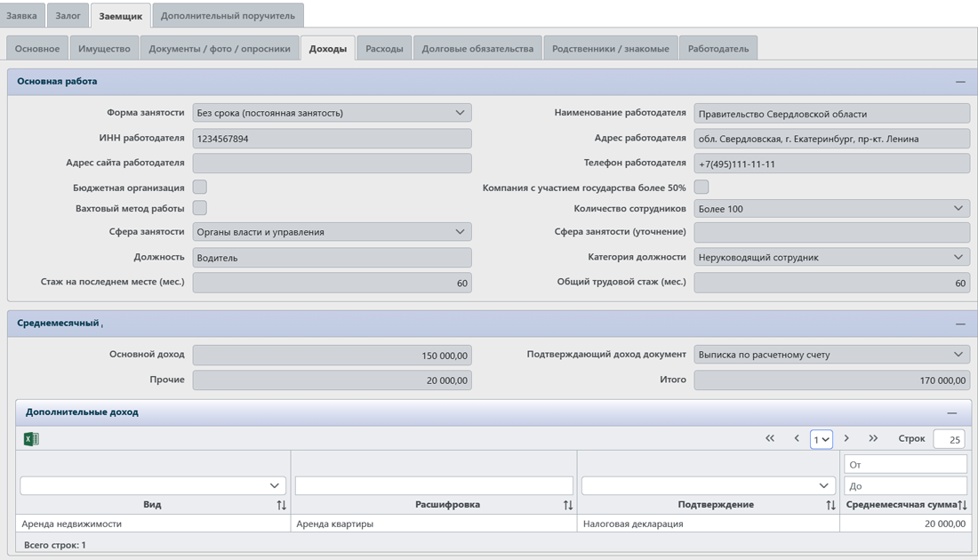Export additional income table to Excel
This screenshot has height=560, width=978.
31,439
